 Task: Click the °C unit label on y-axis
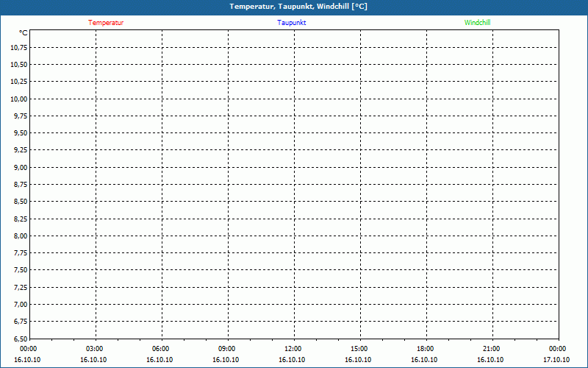point(24,33)
